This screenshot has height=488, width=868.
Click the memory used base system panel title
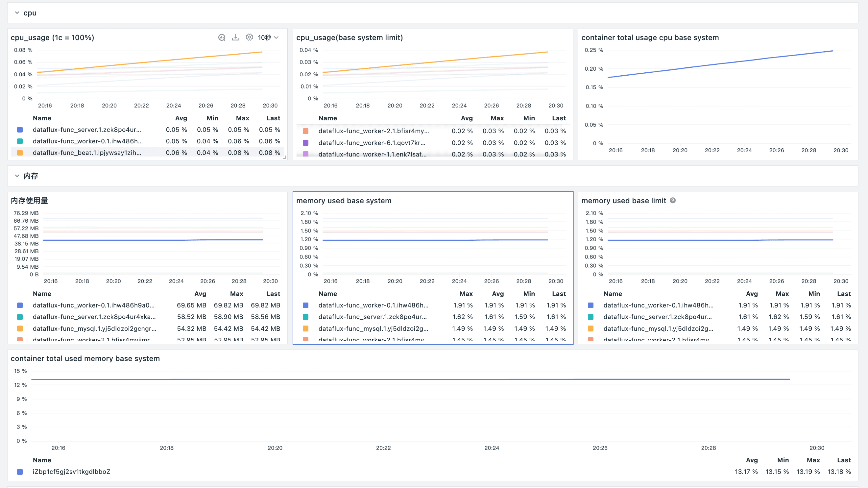(x=344, y=201)
